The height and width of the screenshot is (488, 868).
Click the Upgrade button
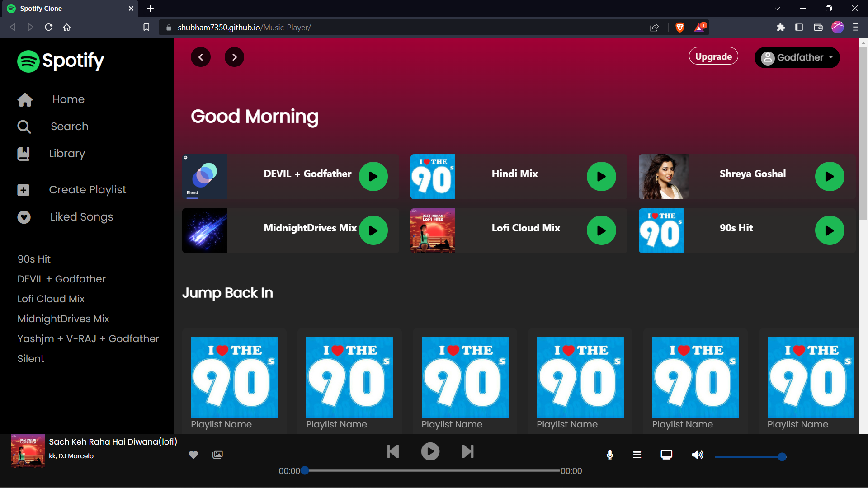(x=713, y=56)
